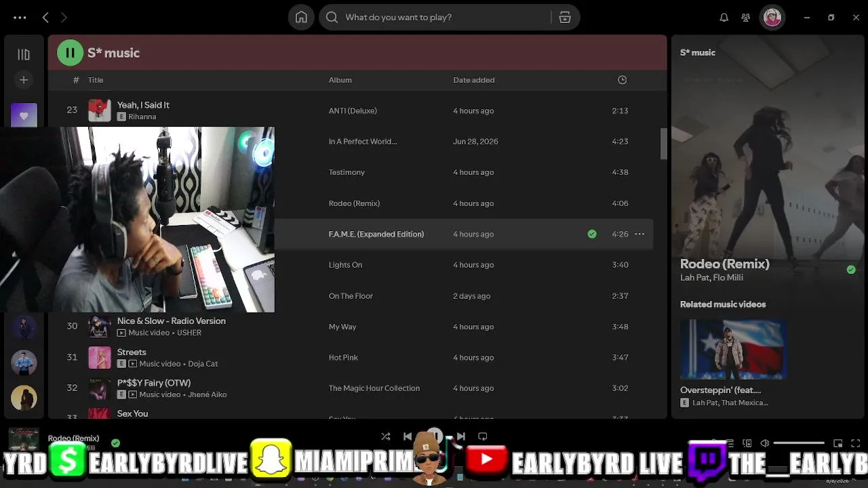Screen dimensions: 868x488
Task: Open the My Way album link
Action: tap(342, 327)
